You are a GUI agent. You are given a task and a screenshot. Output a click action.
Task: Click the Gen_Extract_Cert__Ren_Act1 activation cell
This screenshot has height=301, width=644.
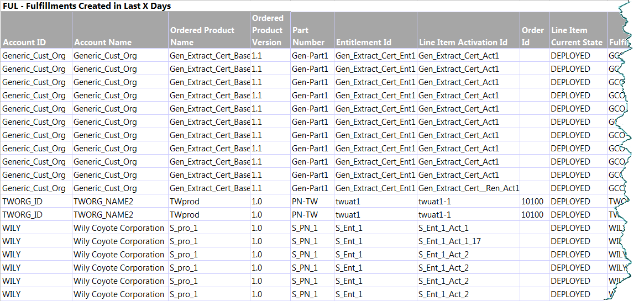click(469, 188)
